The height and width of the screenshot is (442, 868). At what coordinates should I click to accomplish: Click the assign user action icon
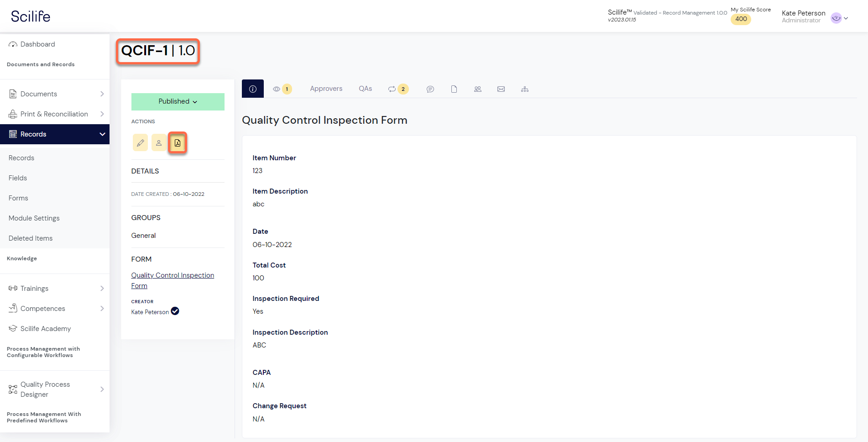tap(159, 143)
